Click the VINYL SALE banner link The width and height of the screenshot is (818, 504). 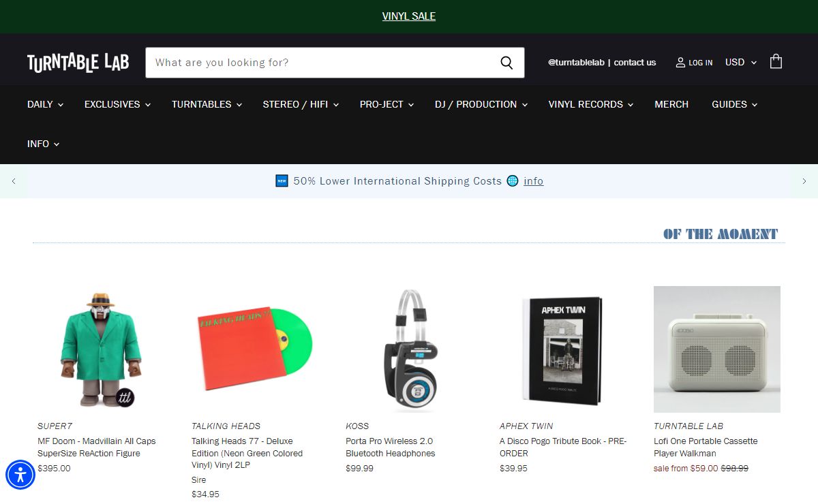click(x=409, y=16)
